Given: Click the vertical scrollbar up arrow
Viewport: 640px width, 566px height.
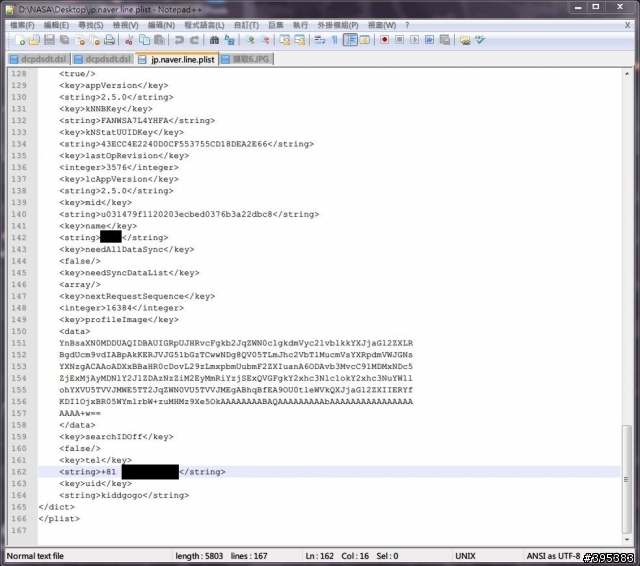Looking at the screenshot, I should coord(627,74).
